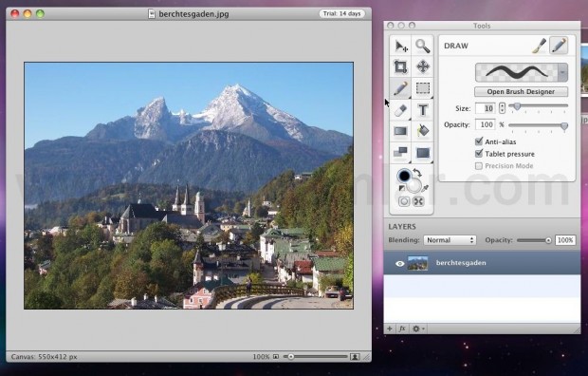Reset to default black and white colors
The height and width of the screenshot is (376, 588).
(x=401, y=187)
